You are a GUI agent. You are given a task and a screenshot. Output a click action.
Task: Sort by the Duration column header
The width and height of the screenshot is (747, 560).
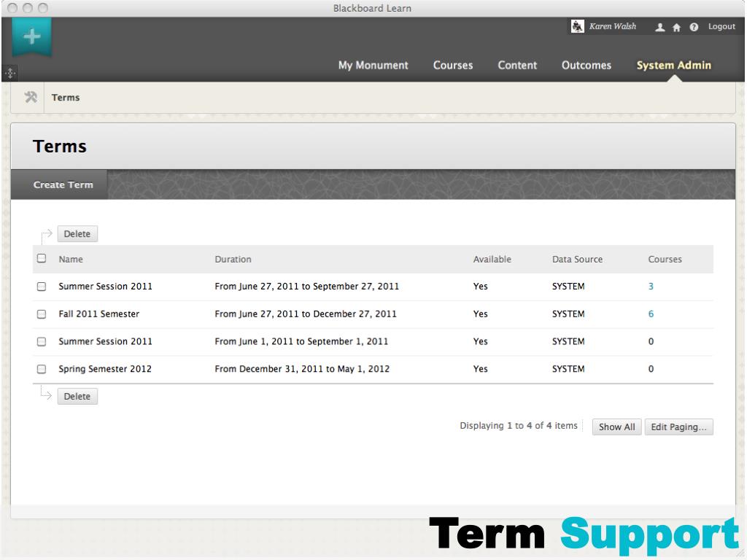click(233, 259)
